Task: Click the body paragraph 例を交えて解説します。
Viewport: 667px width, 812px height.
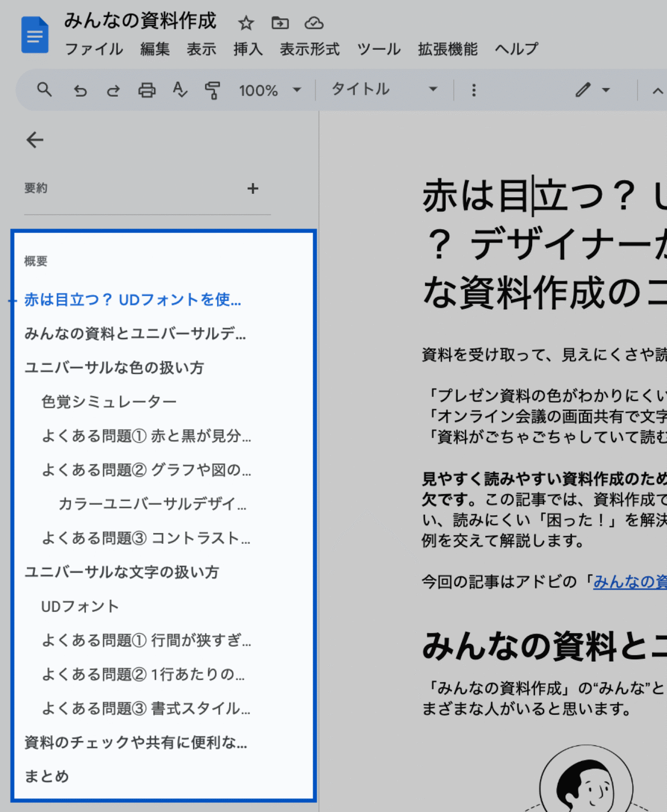Action: pos(503,540)
